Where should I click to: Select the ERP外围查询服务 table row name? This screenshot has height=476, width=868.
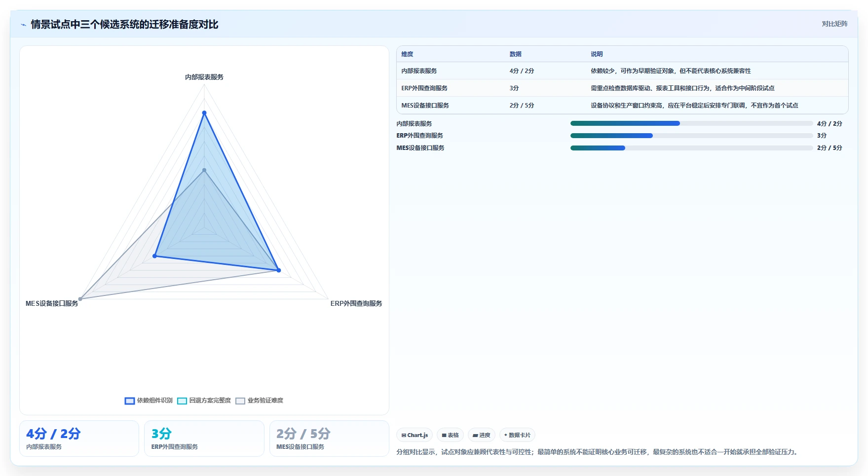[x=424, y=88]
